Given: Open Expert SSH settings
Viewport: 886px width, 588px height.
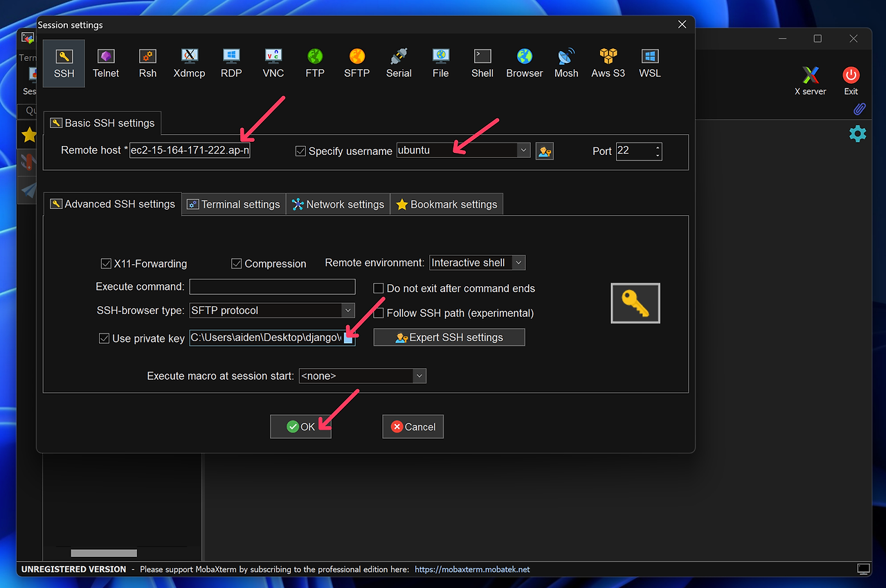Looking at the screenshot, I should pyautogui.click(x=449, y=338).
